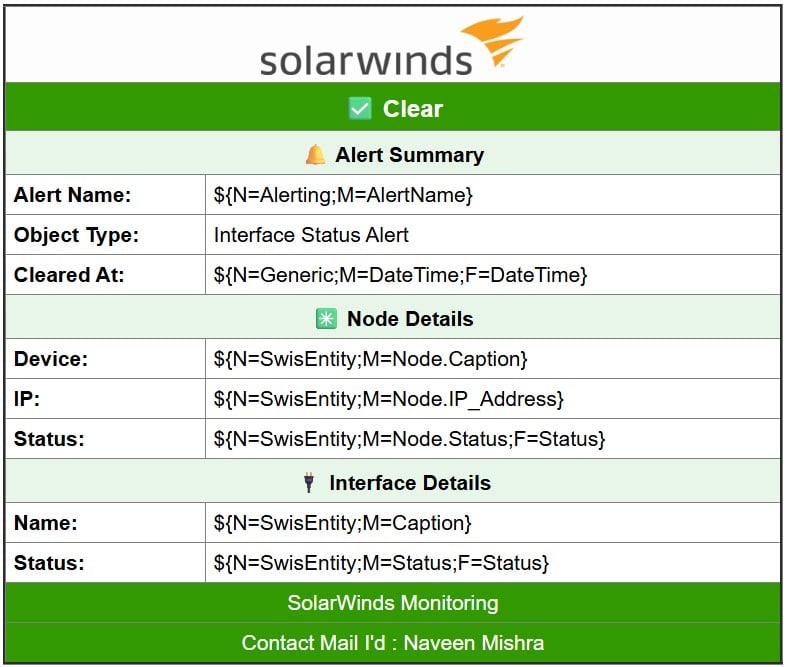Click the Interface Status Alert value

point(311,235)
